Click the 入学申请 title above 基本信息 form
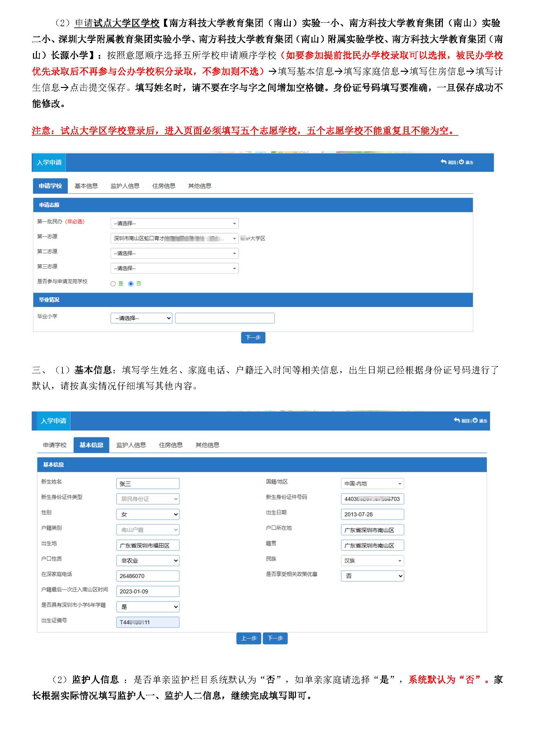 pyautogui.click(x=53, y=421)
